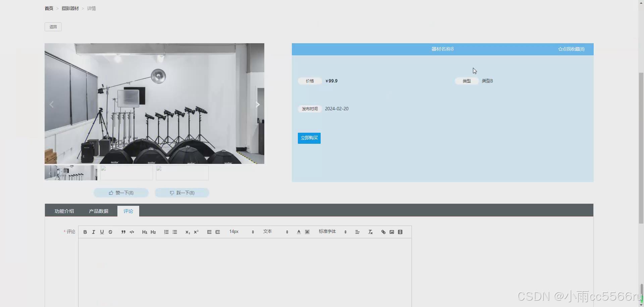Select the 评论 tab
Image resolution: width=644 pixels, height=307 pixels.
tap(128, 211)
